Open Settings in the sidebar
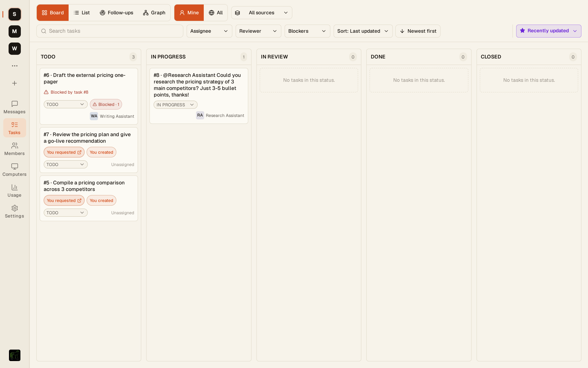Screen dimensions: 588x368 [x=14, y=212]
